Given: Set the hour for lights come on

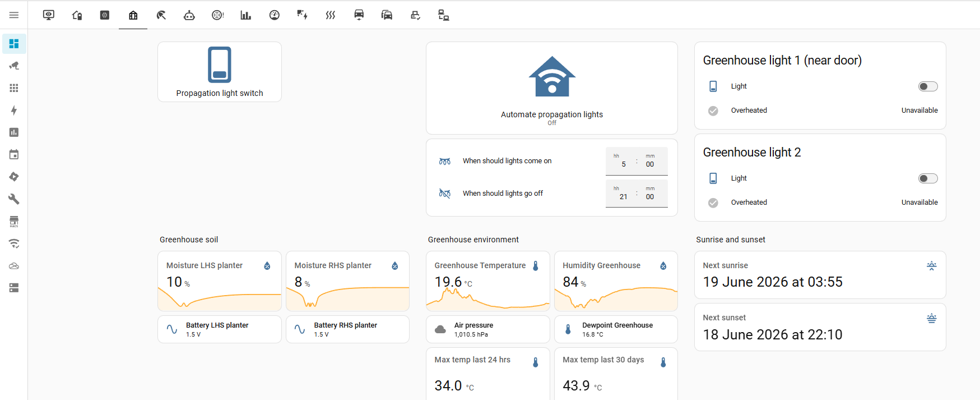Looking at the screenshot, I should point(623,162).
